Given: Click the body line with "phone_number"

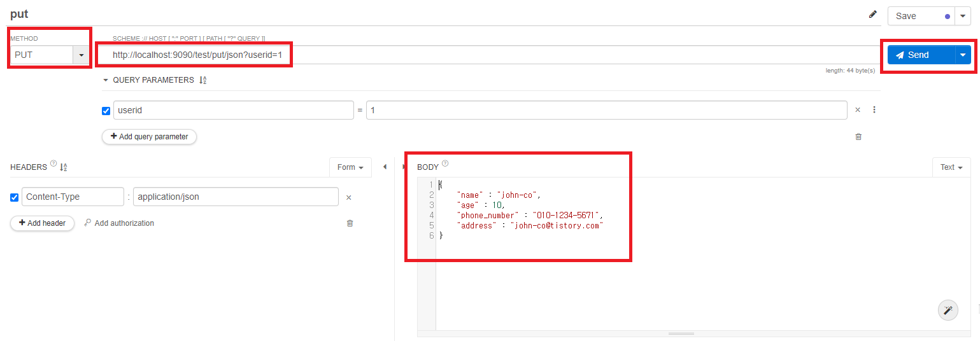Looking at the screenshot, I should pos(530,215).
